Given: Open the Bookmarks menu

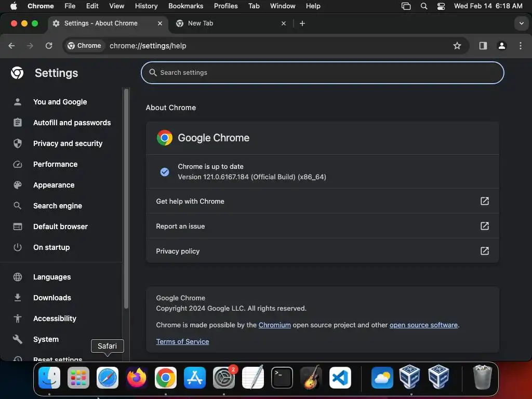Looking at the screenshot, I should click(185, 6).
